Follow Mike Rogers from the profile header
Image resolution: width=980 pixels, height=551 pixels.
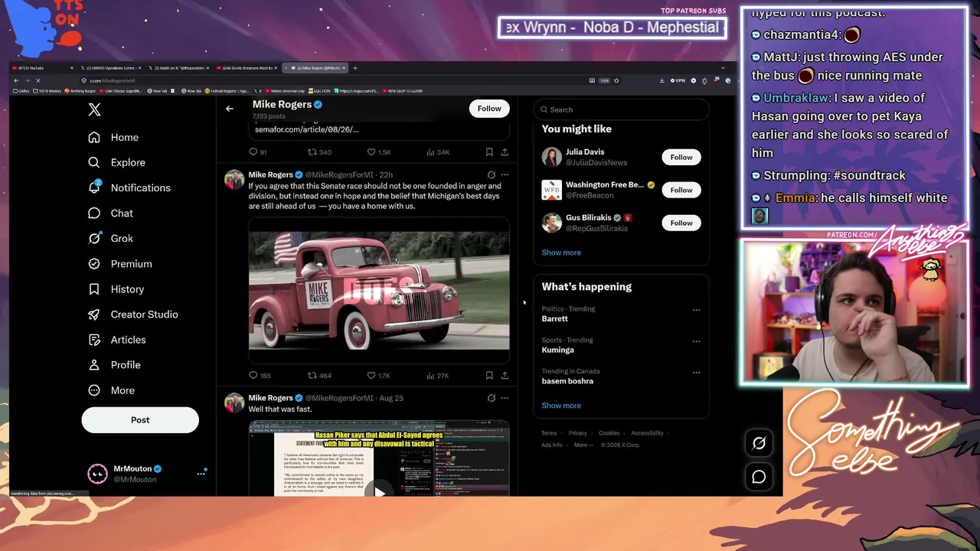point(489,109)
